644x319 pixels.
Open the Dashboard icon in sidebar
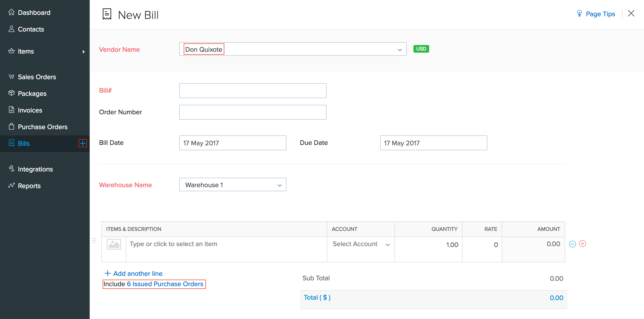pos(11,12)
